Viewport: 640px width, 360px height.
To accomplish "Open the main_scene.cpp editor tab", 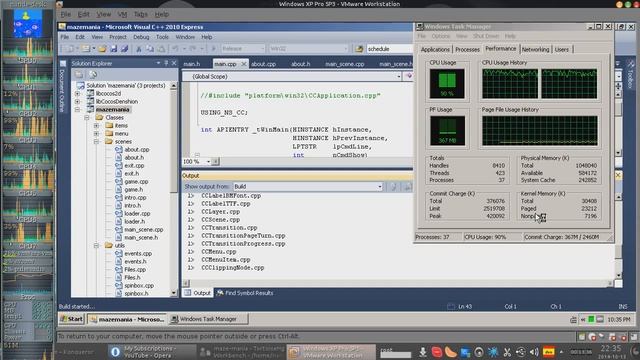I will coord(344,64).
